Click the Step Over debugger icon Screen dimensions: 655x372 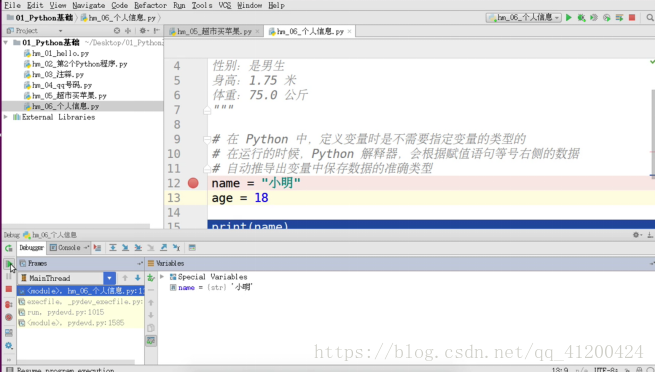click(113, 248)
